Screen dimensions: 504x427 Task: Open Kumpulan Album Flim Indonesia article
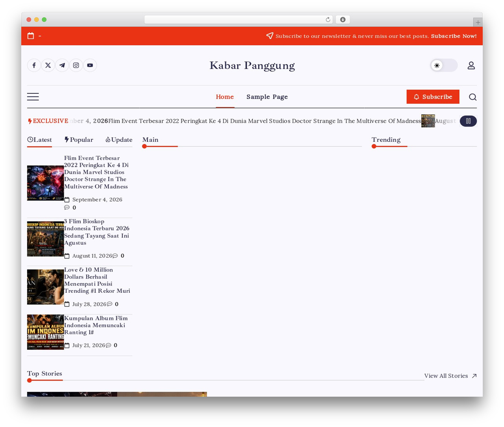(x=96, y=325)
